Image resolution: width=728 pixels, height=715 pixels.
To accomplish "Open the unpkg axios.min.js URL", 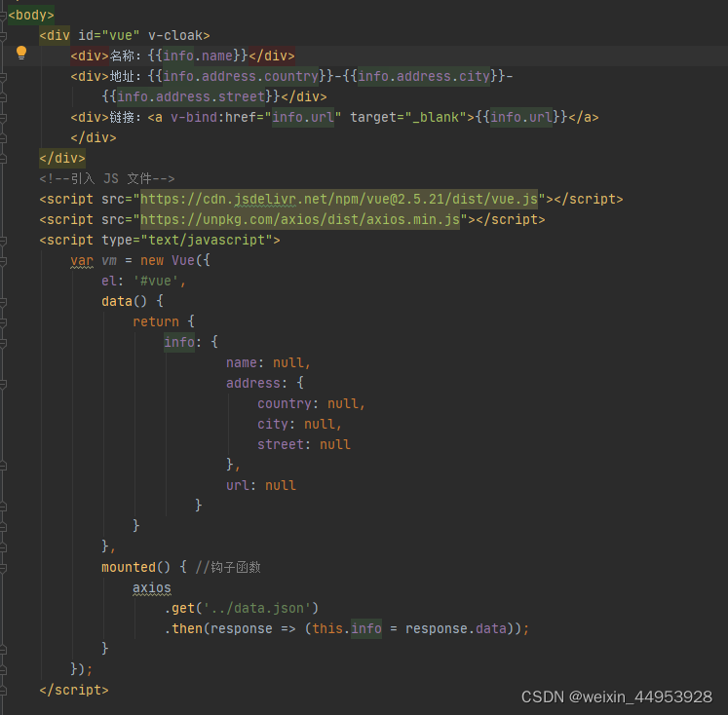I will [x=300, y=220].
